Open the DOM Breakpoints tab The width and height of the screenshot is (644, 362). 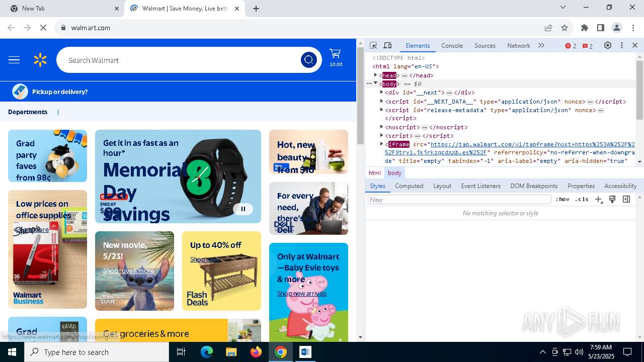coord(534,186)
